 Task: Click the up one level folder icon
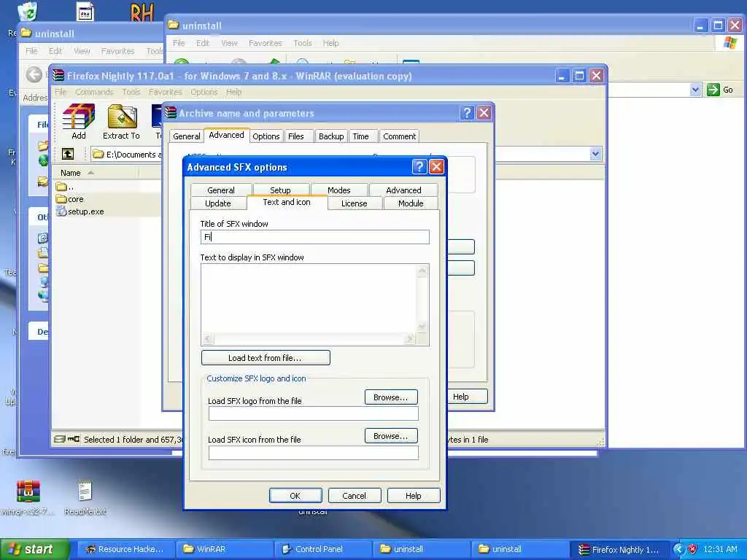[x=68, y=154]
